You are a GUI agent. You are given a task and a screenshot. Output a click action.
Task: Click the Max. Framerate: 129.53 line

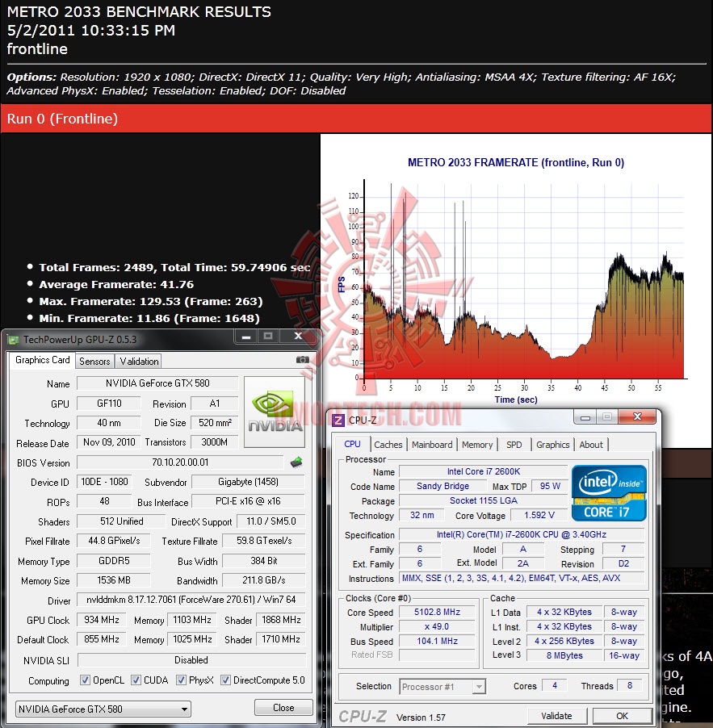pos(150,301)
